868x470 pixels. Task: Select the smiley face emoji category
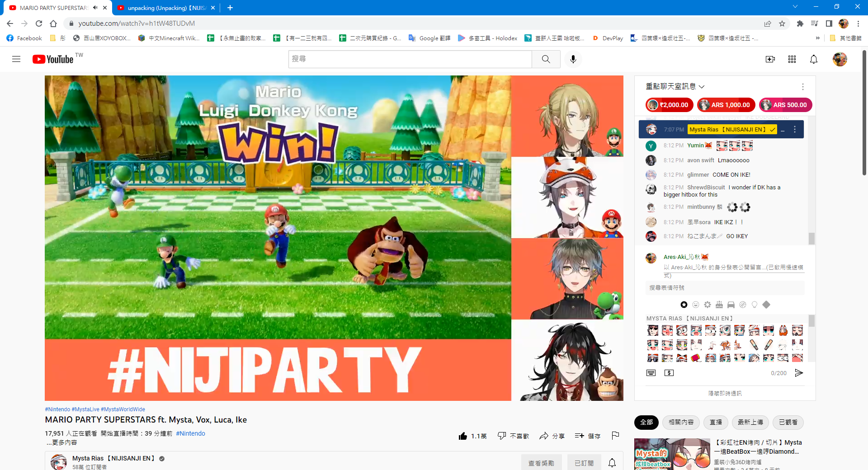[x=696, y=305]
